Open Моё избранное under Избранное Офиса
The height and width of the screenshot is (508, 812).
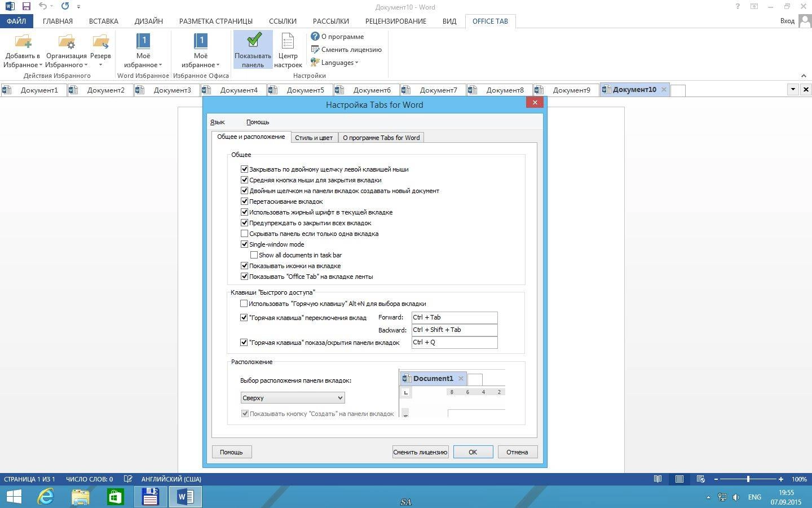[x=201, y=51]
